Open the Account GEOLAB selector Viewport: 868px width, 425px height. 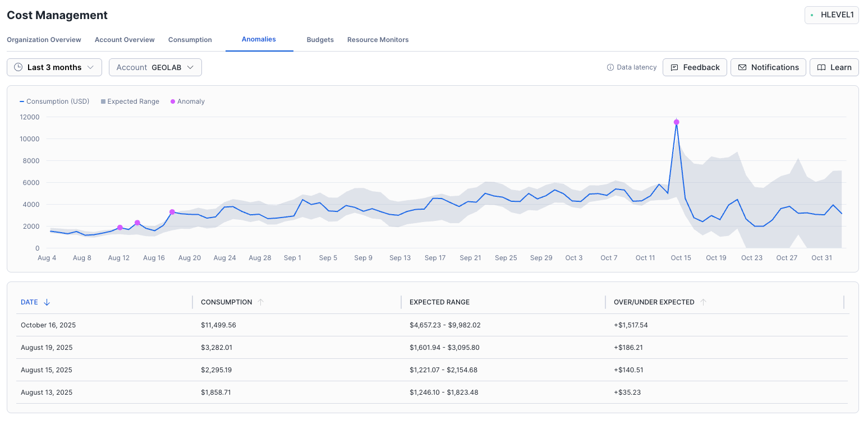point(155,67)
